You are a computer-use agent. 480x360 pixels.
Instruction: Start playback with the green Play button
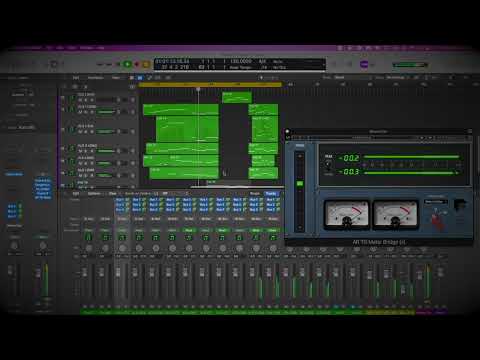click(x=127, y=64)
